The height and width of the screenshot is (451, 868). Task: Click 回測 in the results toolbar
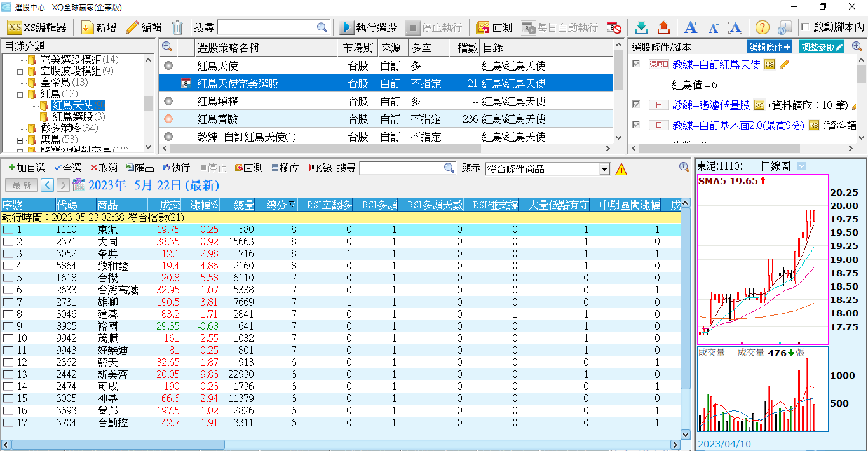click(248, 168)
